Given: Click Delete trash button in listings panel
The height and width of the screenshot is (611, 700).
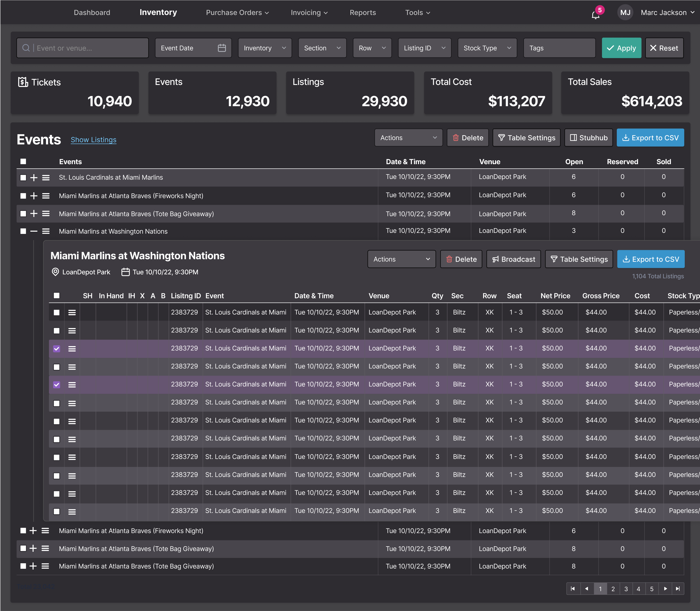Looking at the screenshot, I should click(x=461, y=259).
